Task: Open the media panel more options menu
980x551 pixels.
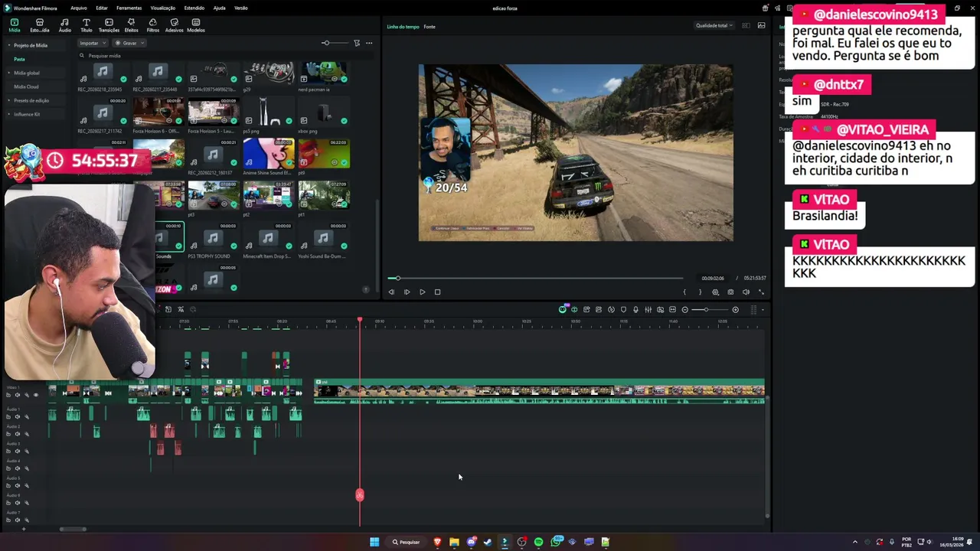Action: [369, 43]
